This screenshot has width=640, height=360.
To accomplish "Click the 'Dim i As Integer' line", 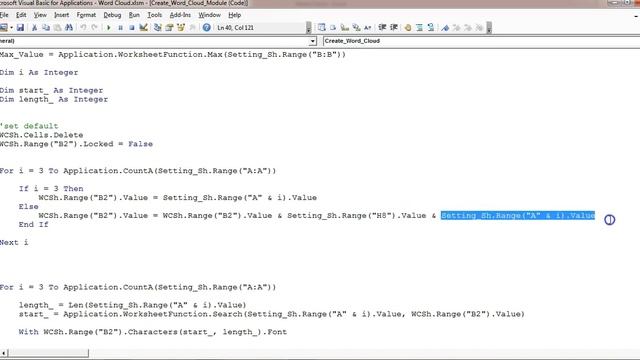I will point(39,73).
